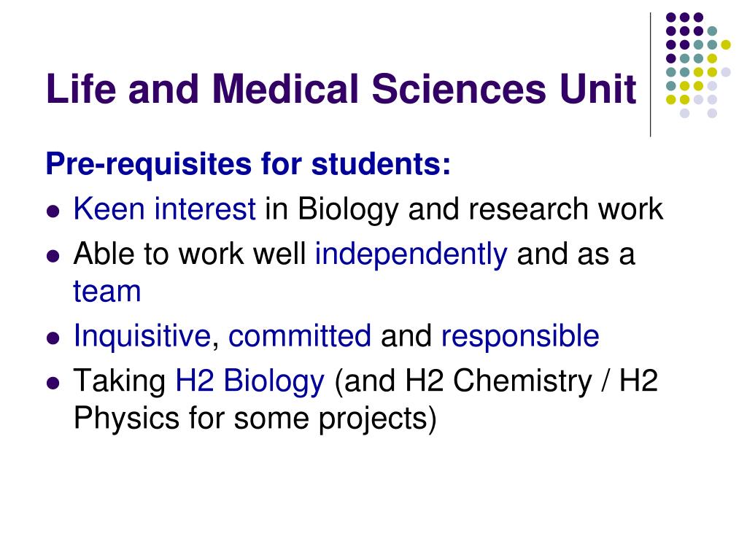
Task: Click the slide title Life and Medical Sciences Unit
Action: [341, 88]
